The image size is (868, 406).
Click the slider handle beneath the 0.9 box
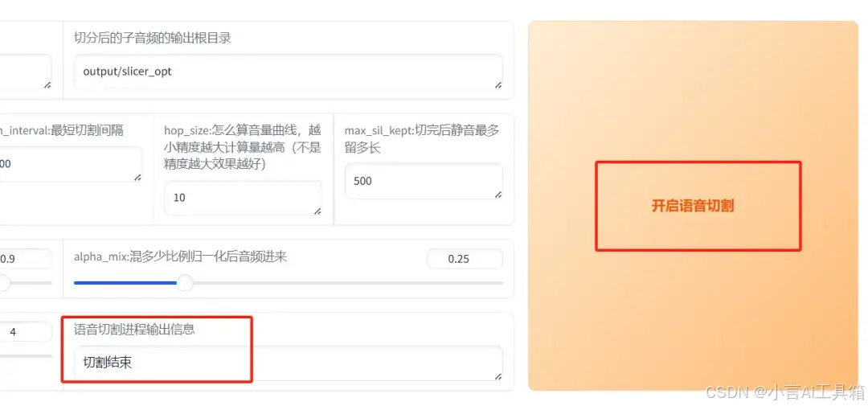coord(3,283)
